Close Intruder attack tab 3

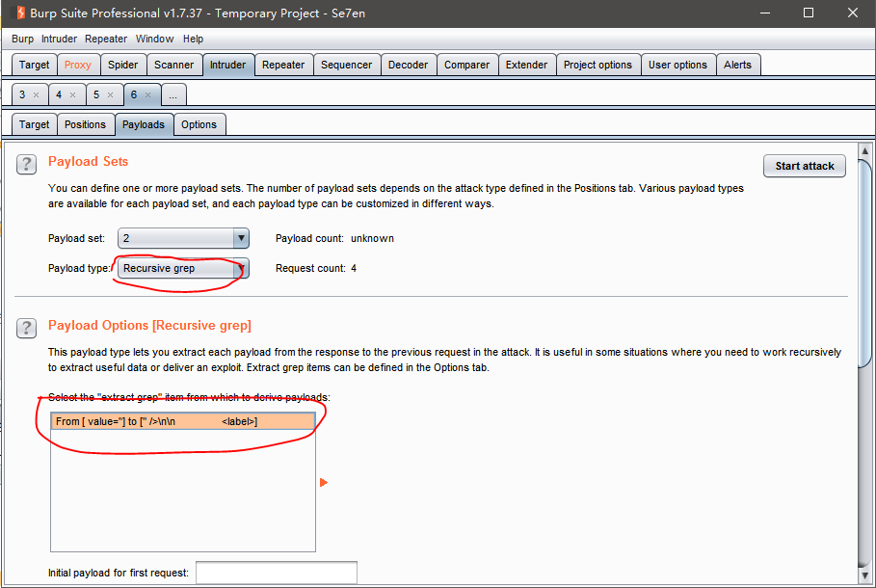[x=37, y=95]
